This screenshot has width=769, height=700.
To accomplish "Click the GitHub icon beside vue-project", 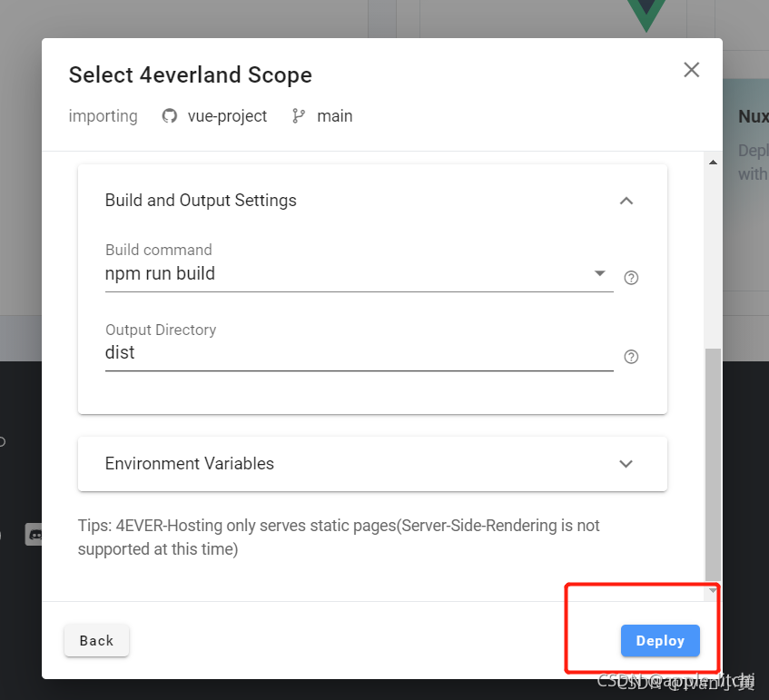I will (169, 116).
